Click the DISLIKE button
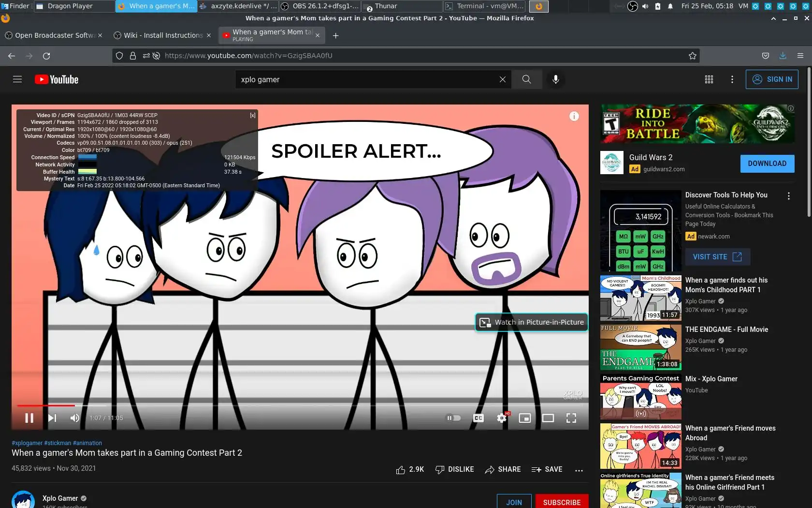Screen dimensions: 812x508 tap(455, 469)
